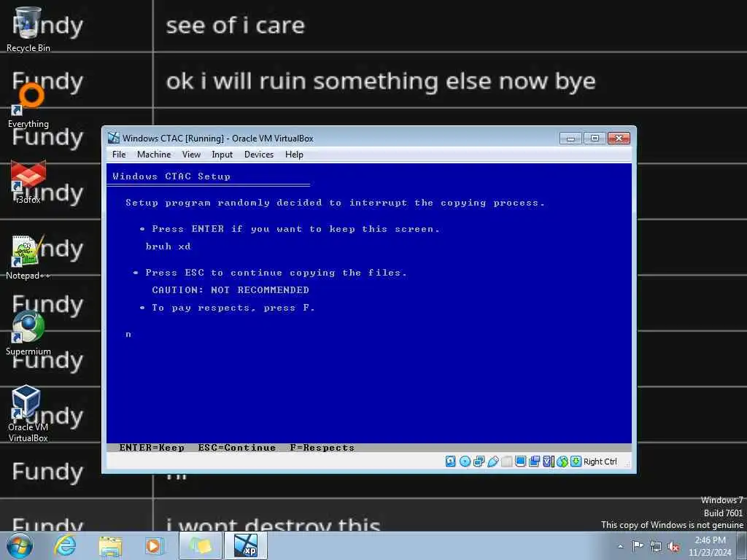Open Windows Media Player from the taskbar

coord(155,545)
